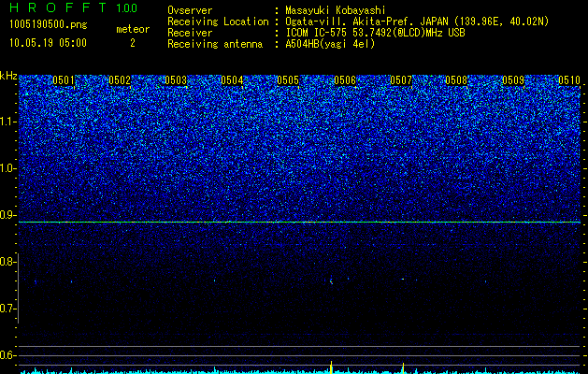The height and width of the screenshot is (374, 588).
Task: Click the meteor echo streak near 0506
Action: click(x=331, y=281)
